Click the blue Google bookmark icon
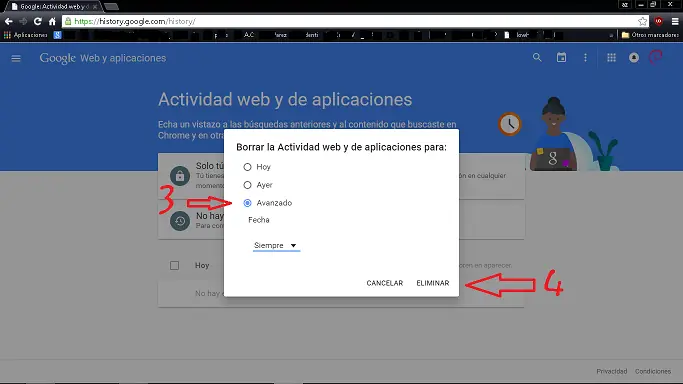 click(x=57, y=35)
